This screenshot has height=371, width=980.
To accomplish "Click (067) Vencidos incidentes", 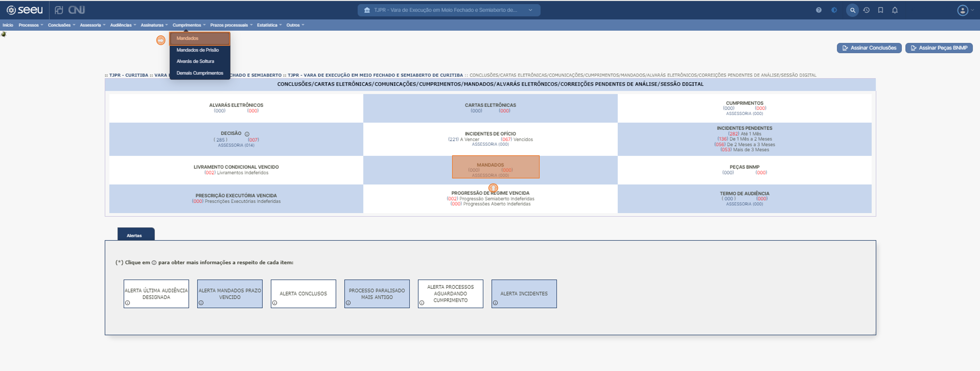I will pyautogui.click(x=516, y=140).
